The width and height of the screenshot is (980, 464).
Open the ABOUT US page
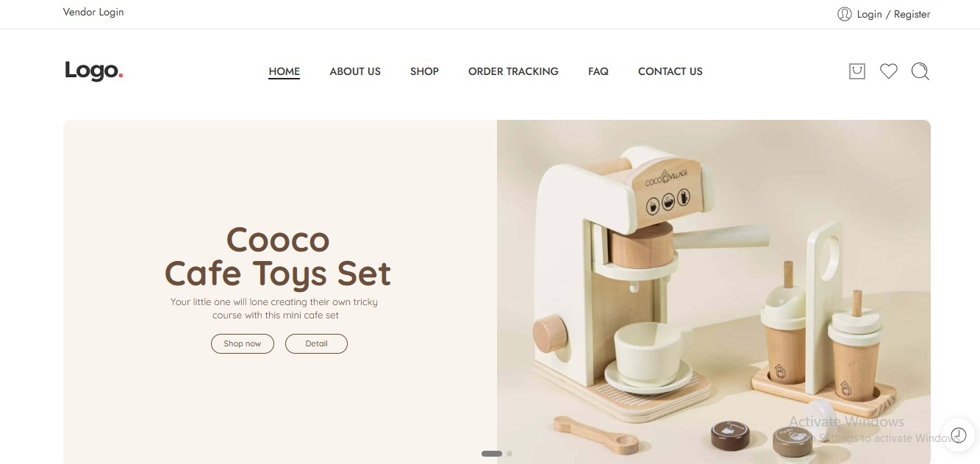355,71
